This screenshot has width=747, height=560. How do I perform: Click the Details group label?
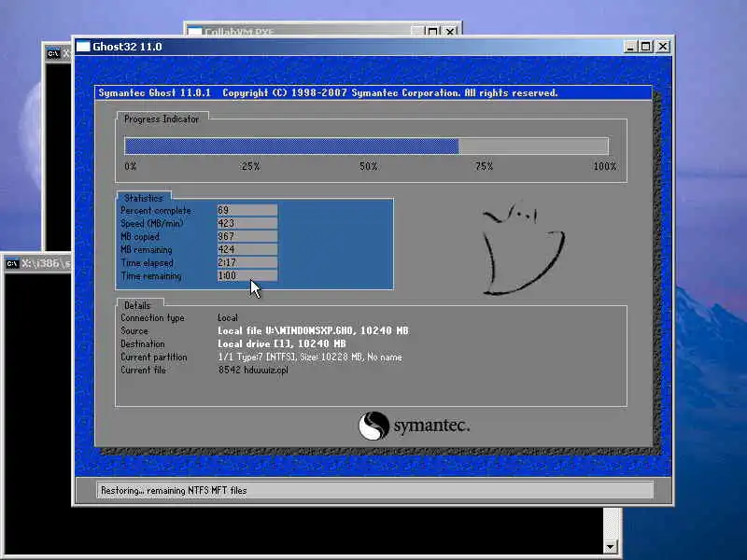click(137, 305)
